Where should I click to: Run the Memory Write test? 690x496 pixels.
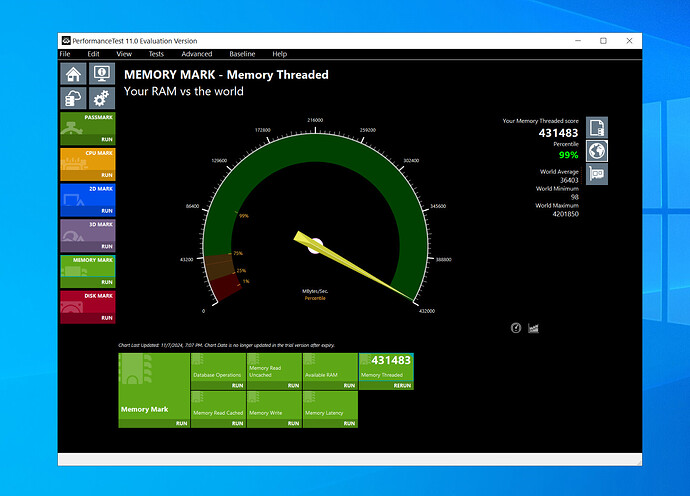point(274,409)
